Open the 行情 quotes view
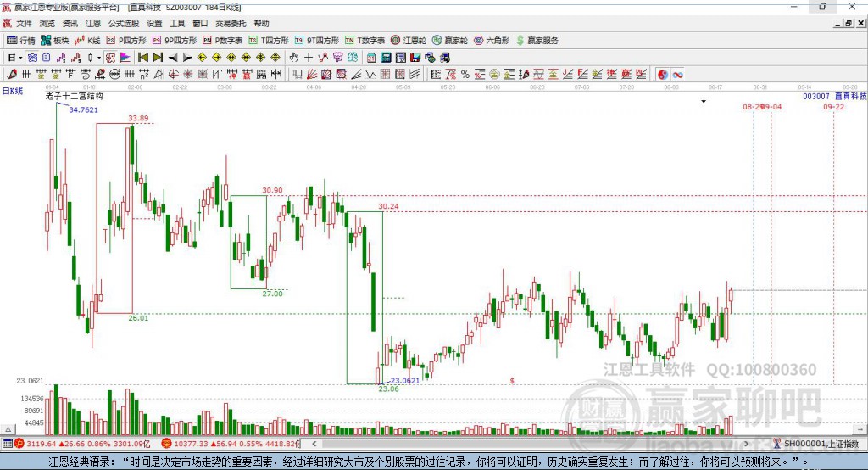 point(21,41)
